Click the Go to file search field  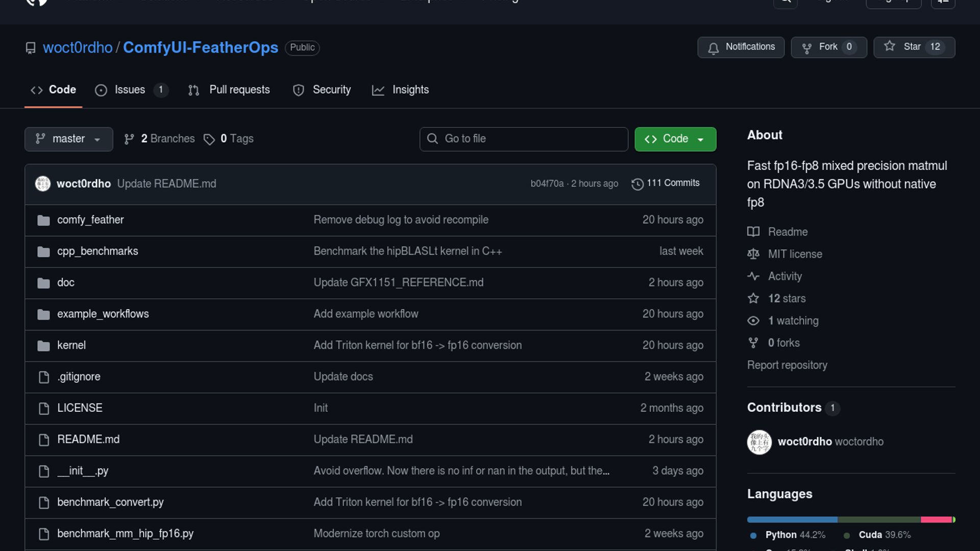pyautogui.click(x=524, y=139)
